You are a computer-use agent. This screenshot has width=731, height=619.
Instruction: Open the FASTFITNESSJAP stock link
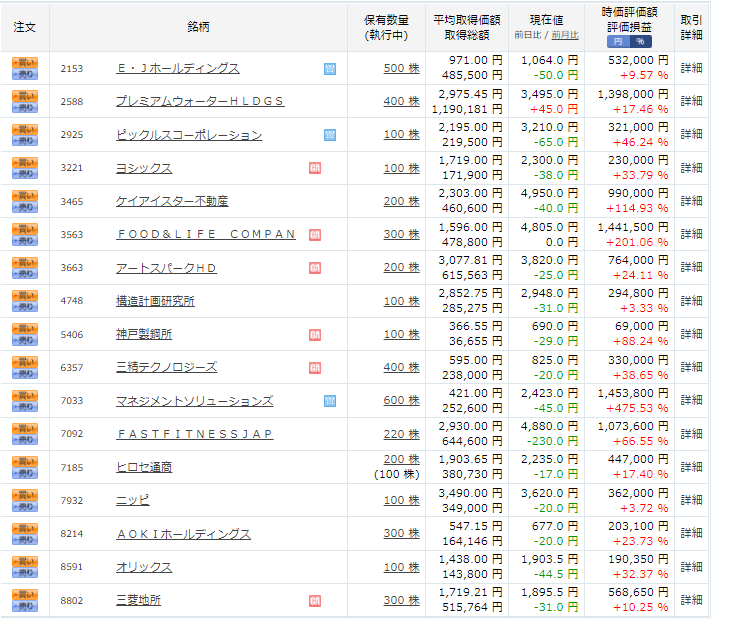pos(194,434)
